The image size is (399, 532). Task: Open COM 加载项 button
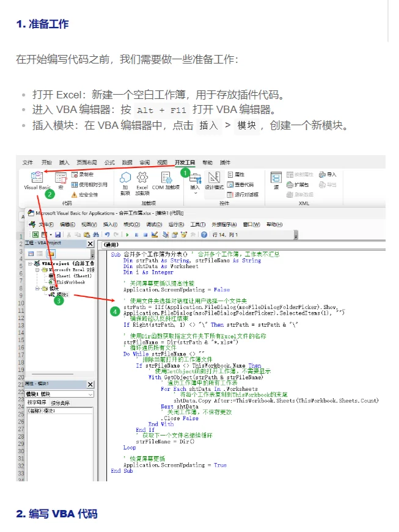(166, 180)
